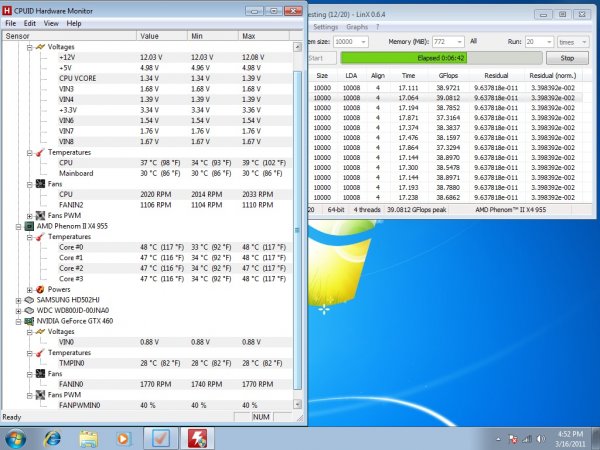The height and width of the screenshot is (450, 600).
Task: Expand the Powers node
Action: pyautogui.click(x=29, y=290)
